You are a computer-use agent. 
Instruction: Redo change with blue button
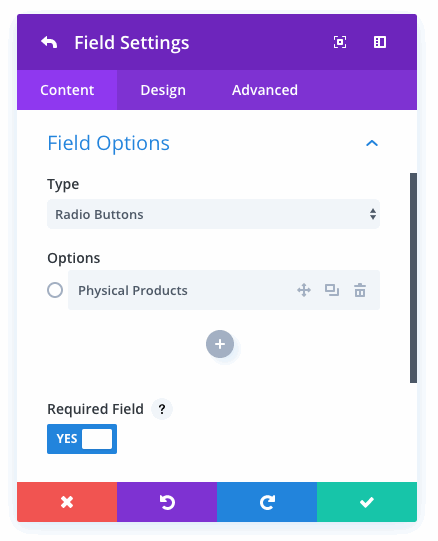[267, 502]
